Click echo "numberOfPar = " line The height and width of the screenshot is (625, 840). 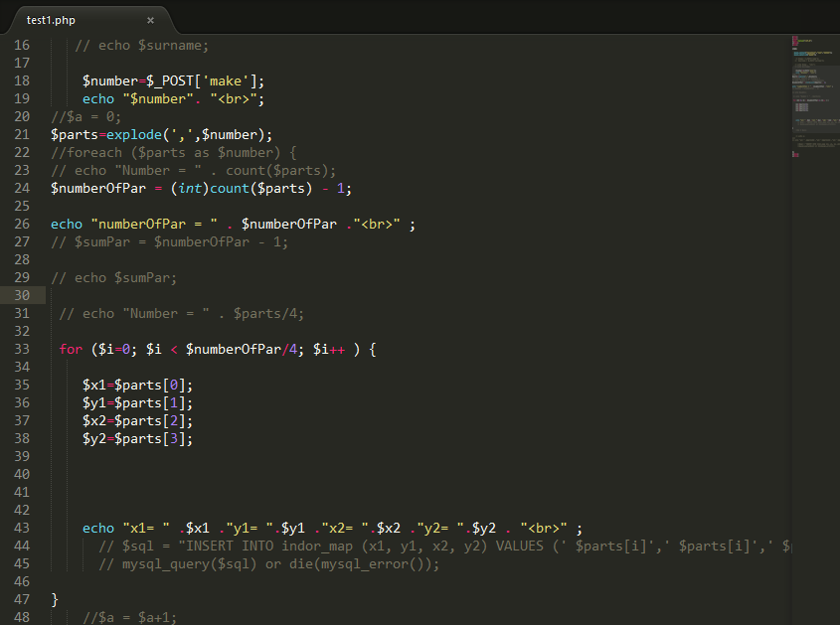click(233, 225)
